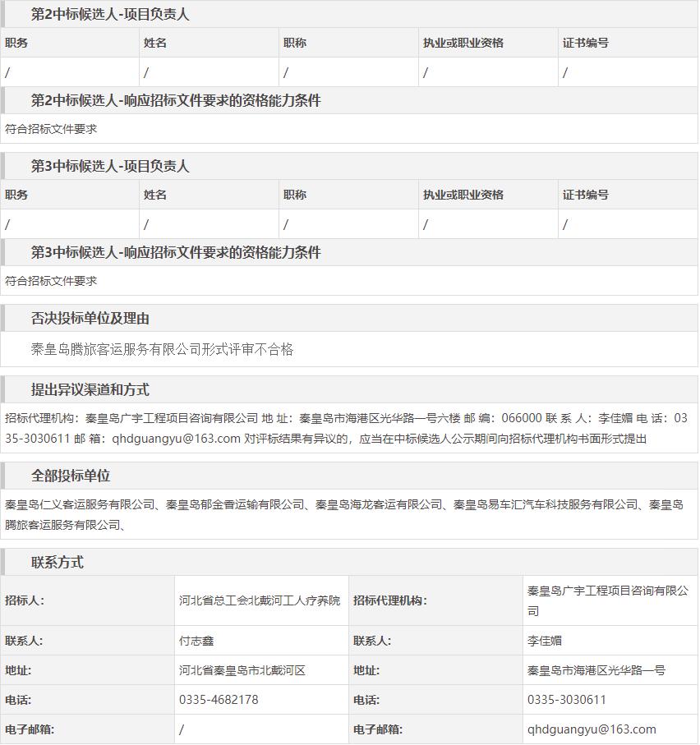Click the bidder list starting with 秦皇岛仁义客运服务有限公司
This screenshot has width=700, height=745.
pyautogui.click(x=343, y=514)
